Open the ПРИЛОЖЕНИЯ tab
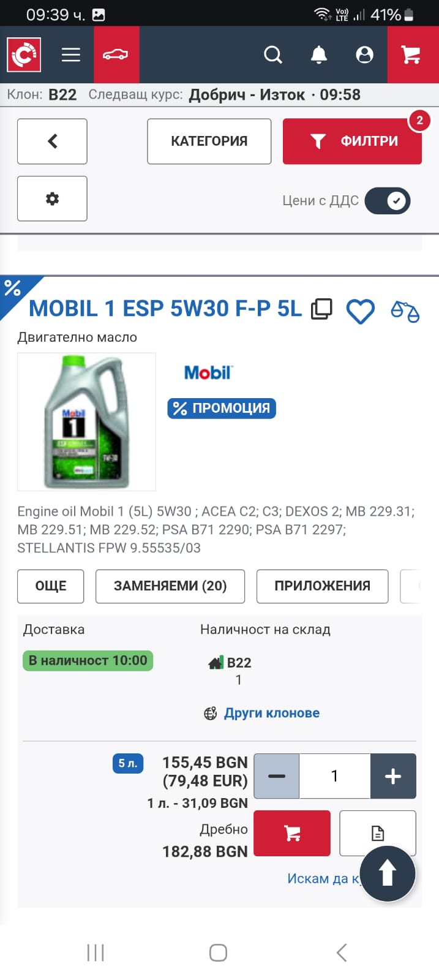 (x=322, y=586)
